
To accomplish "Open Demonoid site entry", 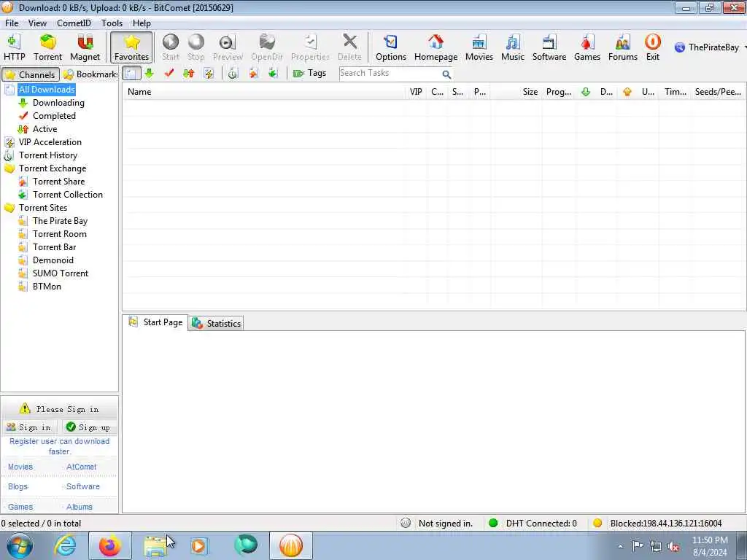I will click(53, 260).
